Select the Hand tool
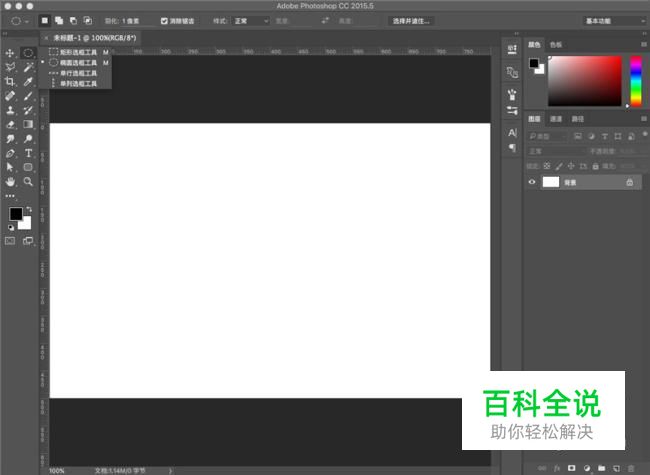The height and width of the screenshot is (475, 650). tap(10, 182)
